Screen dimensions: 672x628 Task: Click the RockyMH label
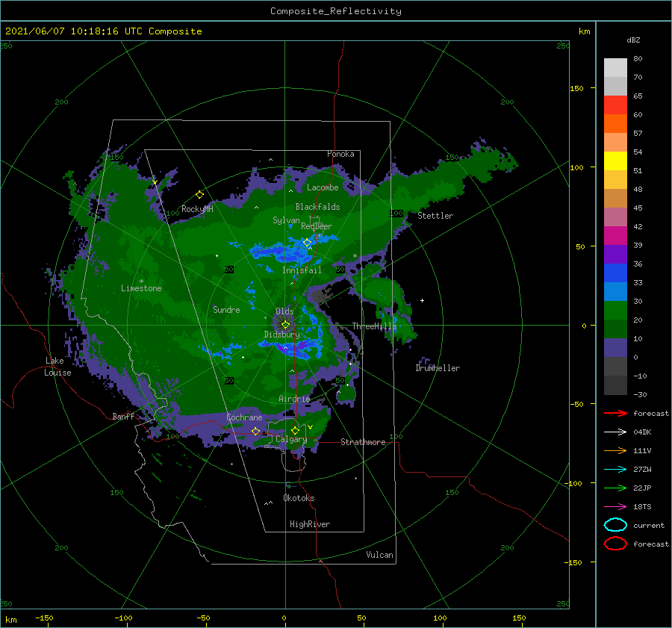[x=197, y=209]
